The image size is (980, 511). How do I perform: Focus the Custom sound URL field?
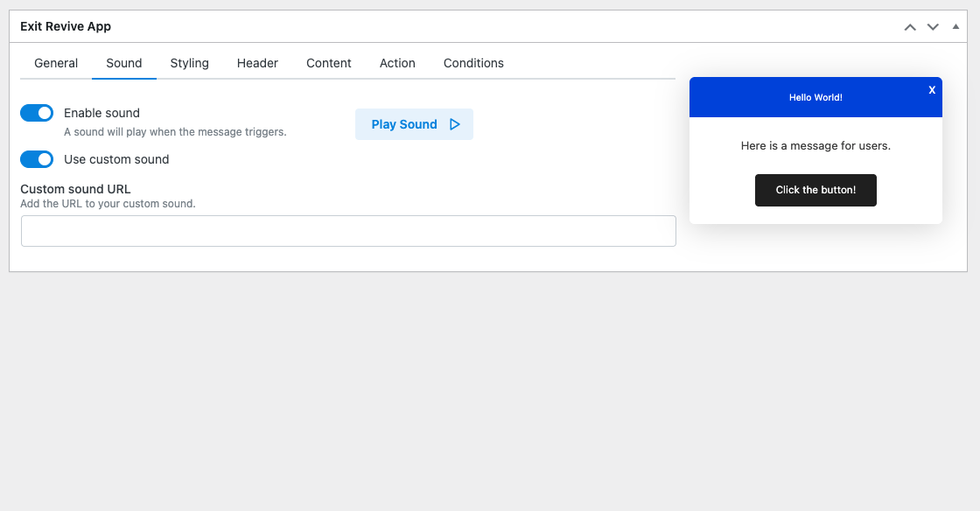(348, 231)
